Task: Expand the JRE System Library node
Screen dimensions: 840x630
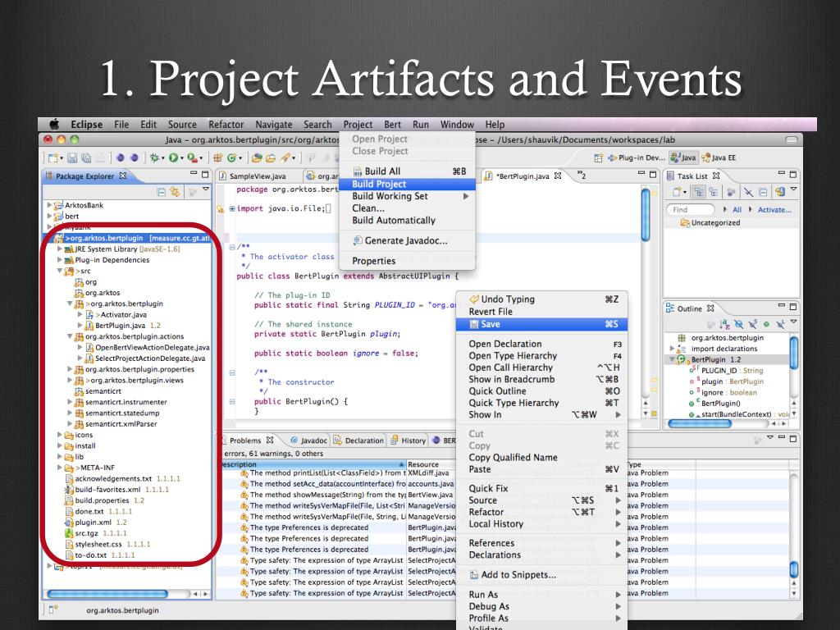Action: click(x=59, y=249)
